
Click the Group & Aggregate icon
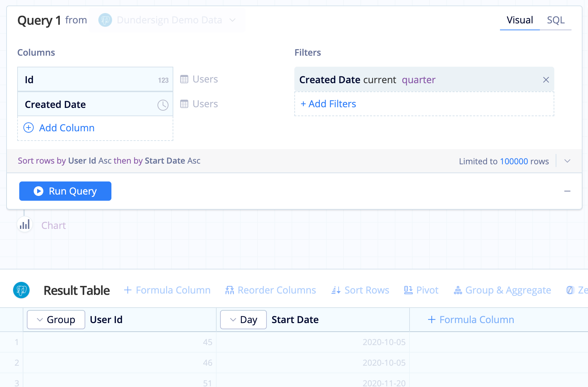(458, 290)
